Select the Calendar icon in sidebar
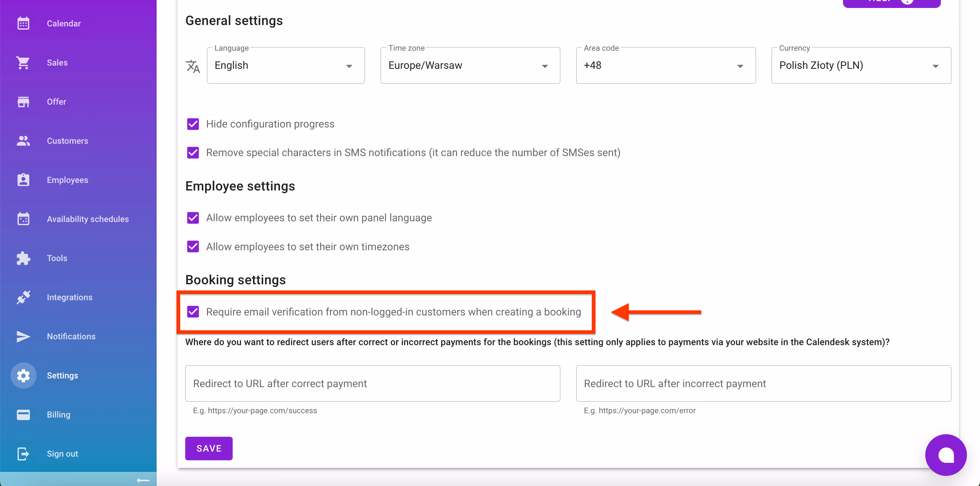Image resolution: width=980 pixels, height=486 pixels. point(23,23)
